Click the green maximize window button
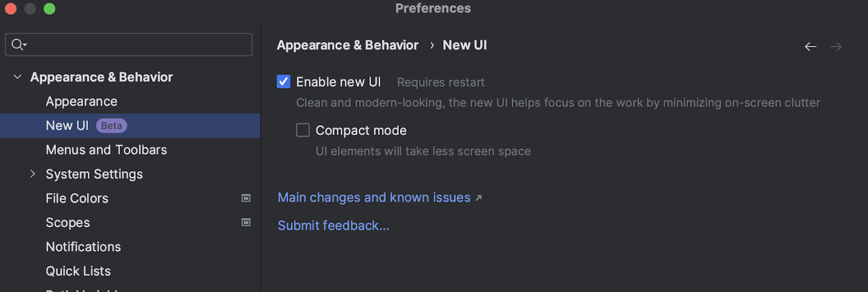The width and height of the screenshot is (868, 292). coord(49,9)
